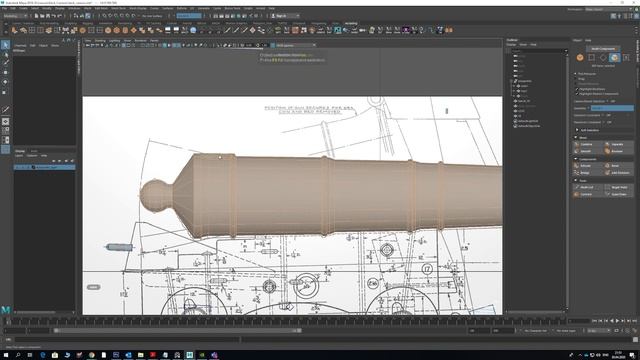The width and height of the screenshot is (640, 360).
Task: Toggle Highlight Backfaces checkbox
Action: (x=577, y=89)
